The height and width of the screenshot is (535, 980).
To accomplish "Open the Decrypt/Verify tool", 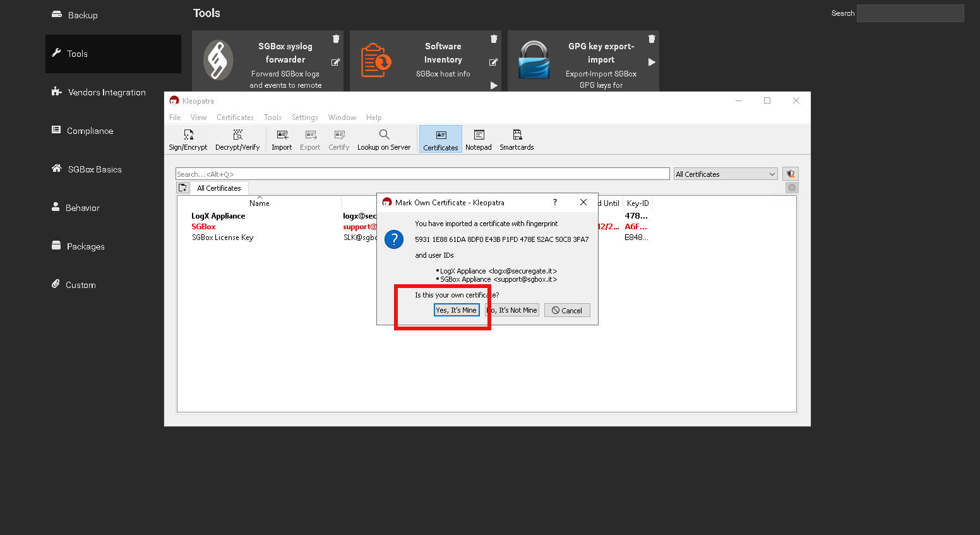I will [x=237, y=140].
